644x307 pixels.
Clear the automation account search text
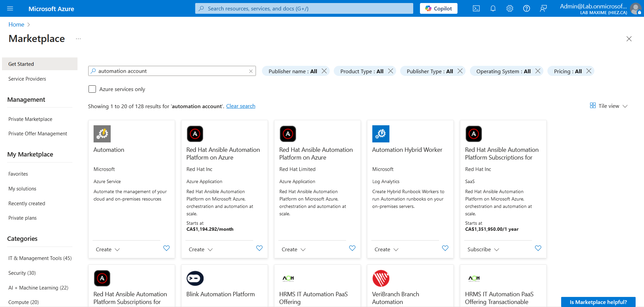point(251,71)
